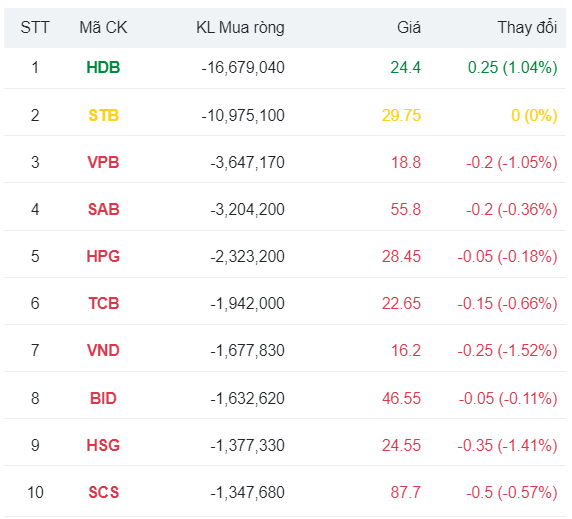572x519 pixels.
Task: Click change value 0 (0%)
Action: pyautogui.click(x=534, y=116)
